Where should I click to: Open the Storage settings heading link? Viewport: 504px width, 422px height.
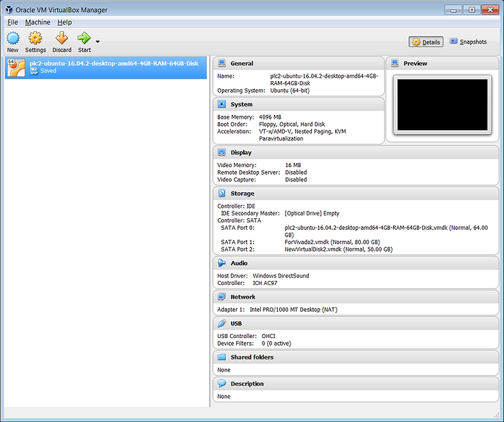tap(242, 194)
